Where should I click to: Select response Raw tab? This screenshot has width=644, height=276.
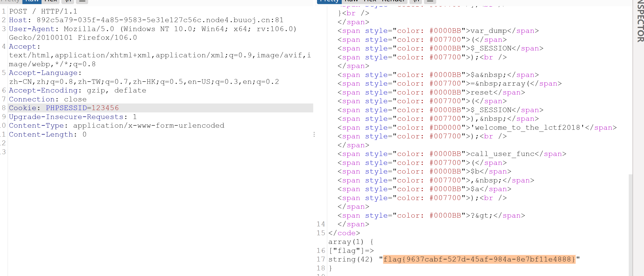tap(352, 1)
